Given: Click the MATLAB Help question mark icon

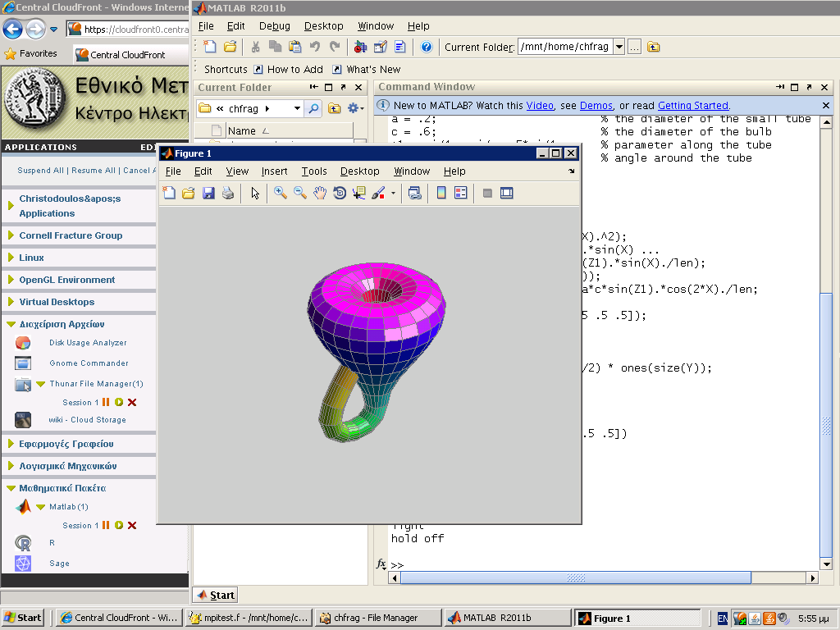Looking at the screenshot, I should pos(427,47).
